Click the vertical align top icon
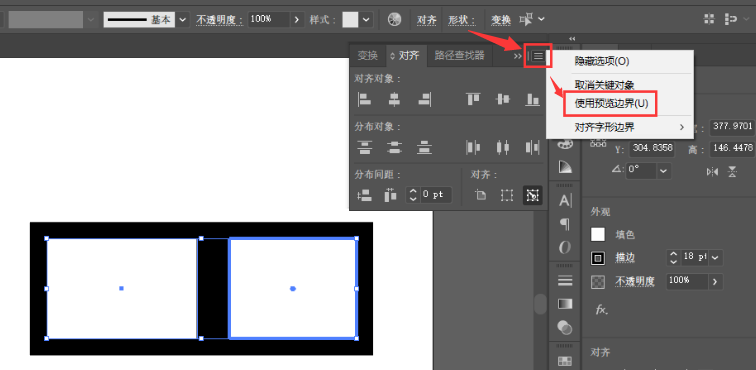The image size is (756, 370). pyautogui.click(x=473, y=99)
